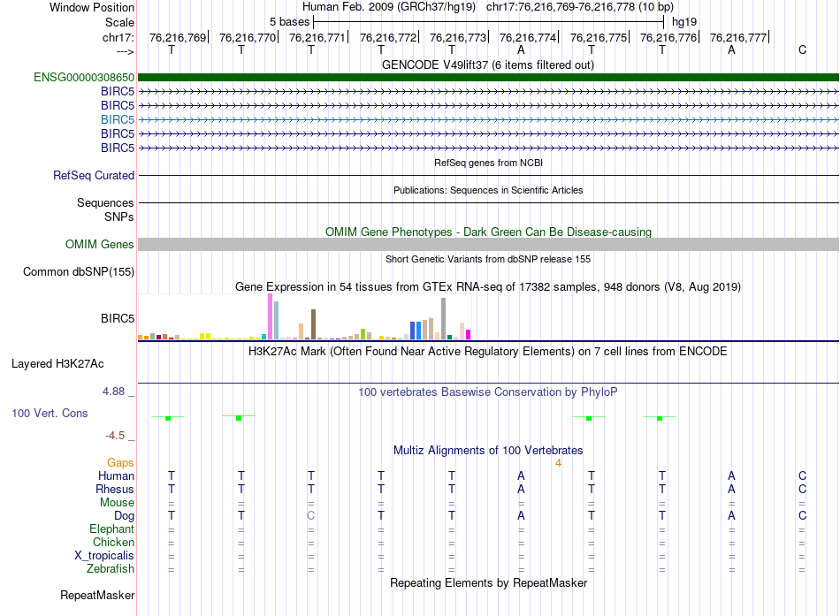
Task: Open the OMIM Genes track label
Action: (x=99, y=244)
